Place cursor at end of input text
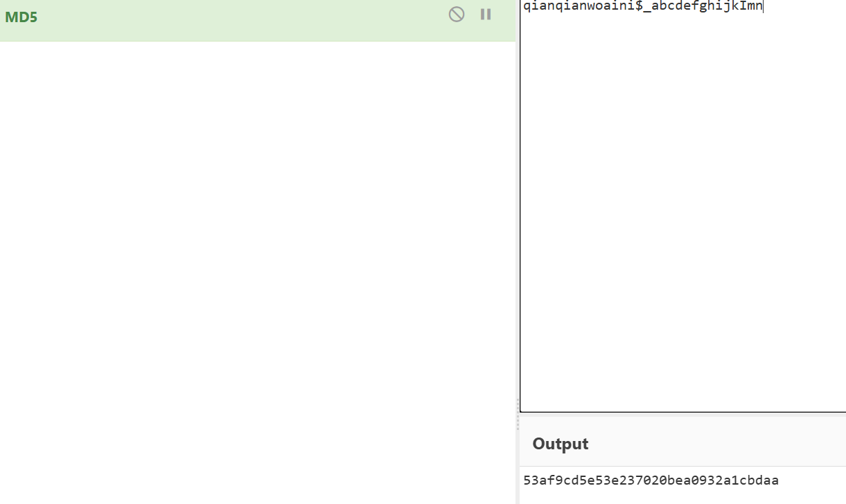846x504 pixels. coord(762,7)
